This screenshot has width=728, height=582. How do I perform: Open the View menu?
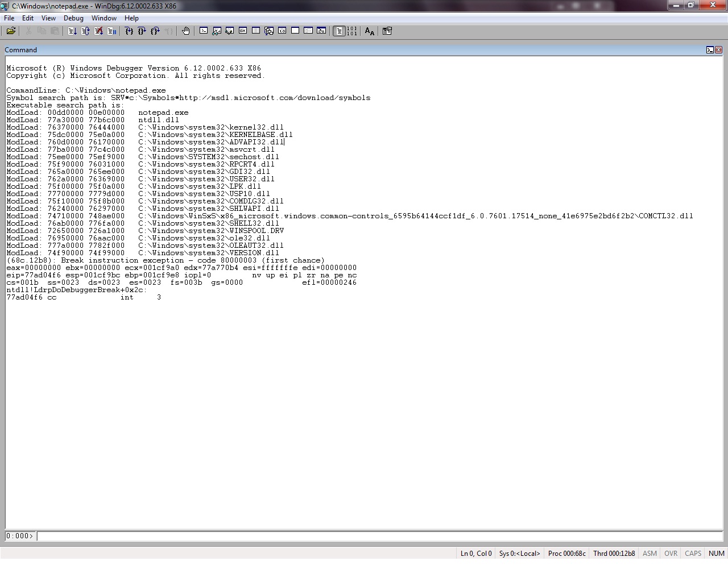pos(48,18)
